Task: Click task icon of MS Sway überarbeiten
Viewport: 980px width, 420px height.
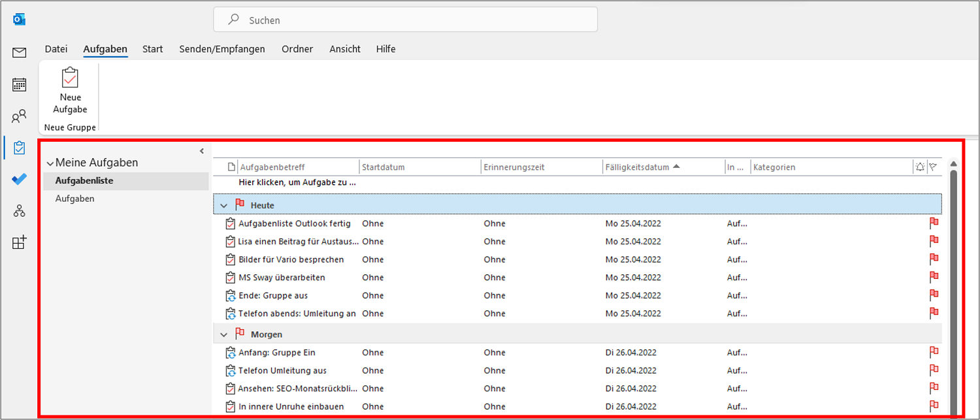Action: 230,278
